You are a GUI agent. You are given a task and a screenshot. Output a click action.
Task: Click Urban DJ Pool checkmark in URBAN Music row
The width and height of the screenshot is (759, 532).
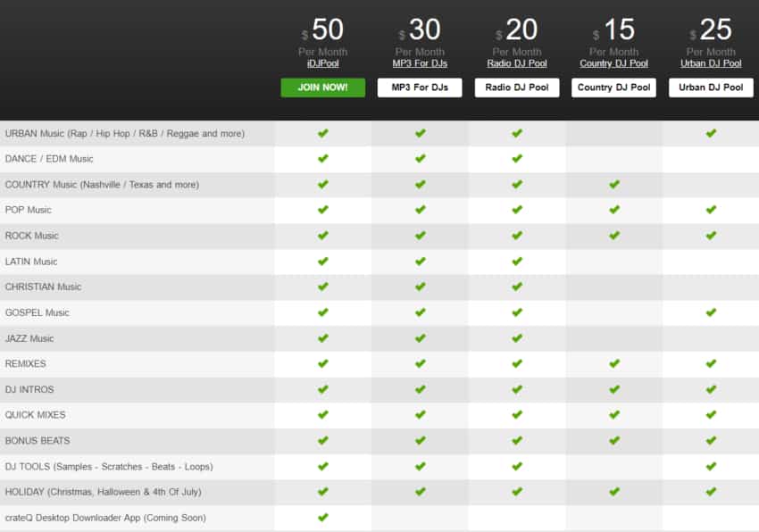[711, 133]
